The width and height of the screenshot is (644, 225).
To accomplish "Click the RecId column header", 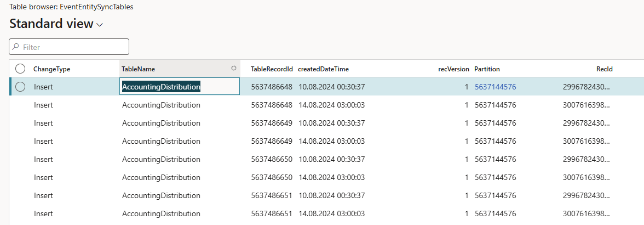I will tap(604, 69).
